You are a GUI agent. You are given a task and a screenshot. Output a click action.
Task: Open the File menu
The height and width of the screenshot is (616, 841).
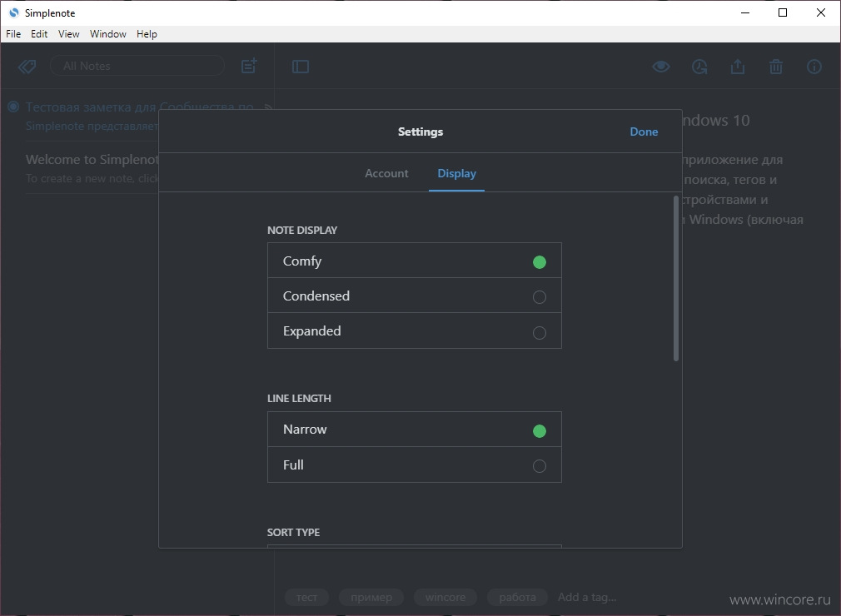click(x=13, y=34)
